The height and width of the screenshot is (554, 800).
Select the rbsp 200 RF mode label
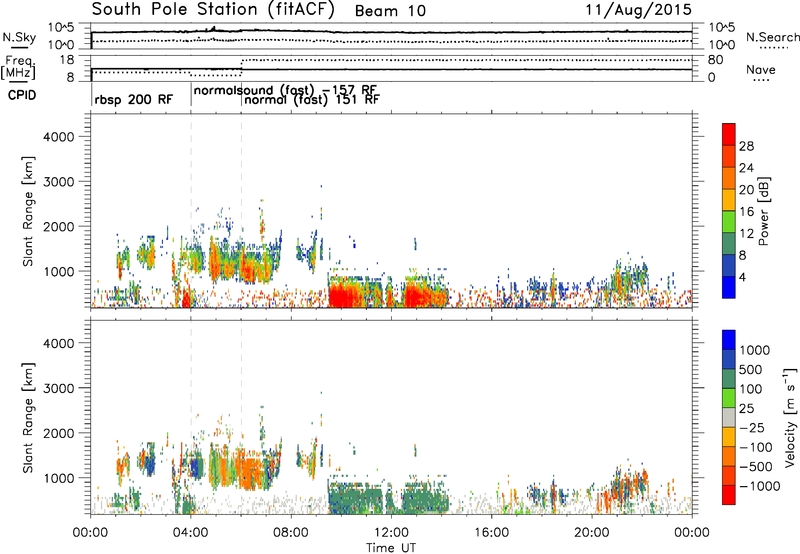click(134, 99)
